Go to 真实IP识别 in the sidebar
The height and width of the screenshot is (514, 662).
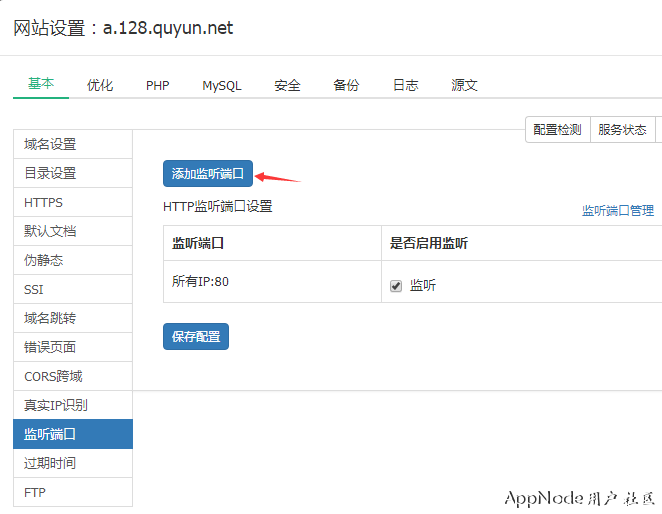tap(56, 405)
